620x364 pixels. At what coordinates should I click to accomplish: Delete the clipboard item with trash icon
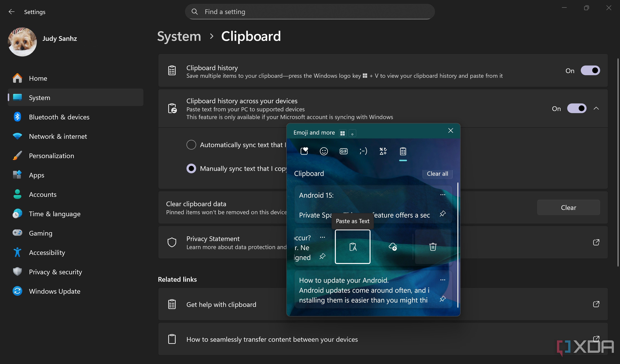(433, 246)
